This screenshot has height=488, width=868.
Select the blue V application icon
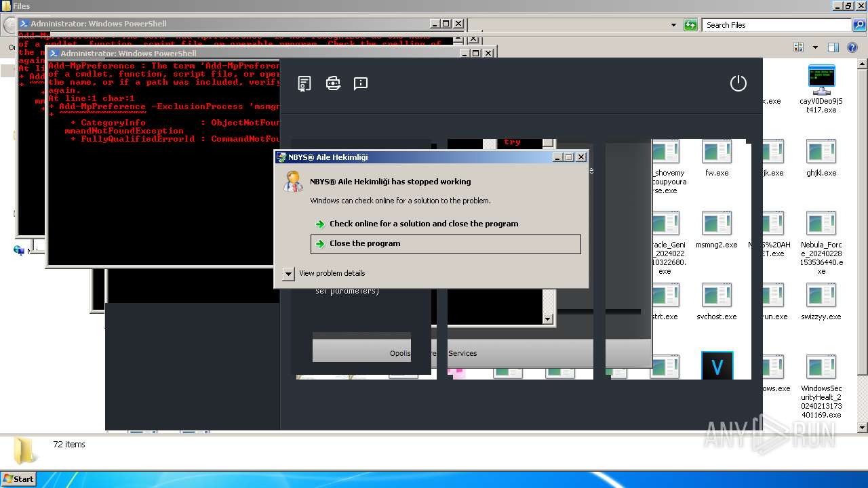click(x=717, y=367)
